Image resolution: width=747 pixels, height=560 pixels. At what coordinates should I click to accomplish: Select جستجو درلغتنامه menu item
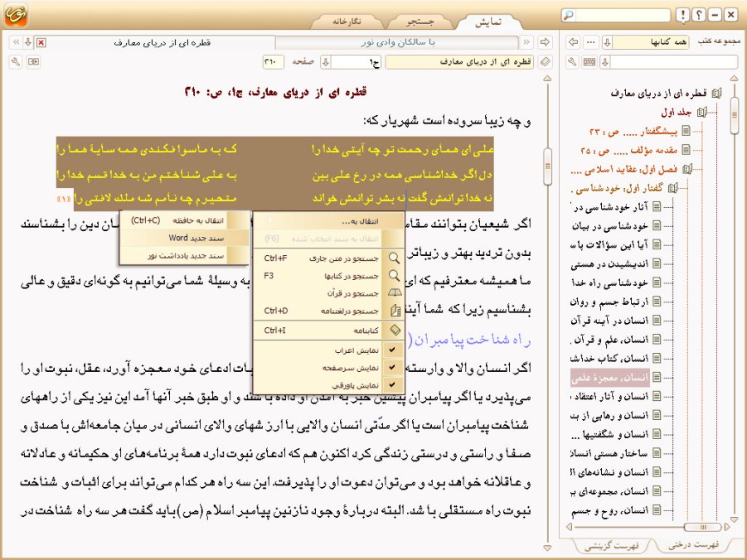coord(328,311)
